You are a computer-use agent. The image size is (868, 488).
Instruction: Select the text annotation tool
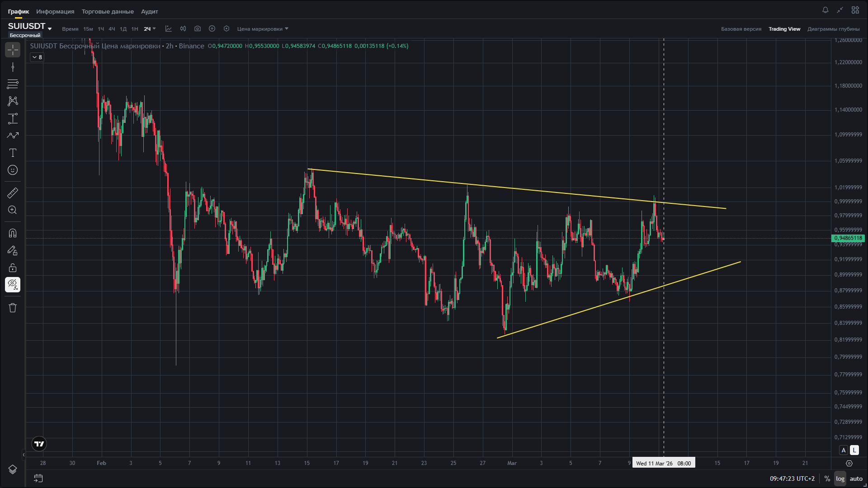13,153
